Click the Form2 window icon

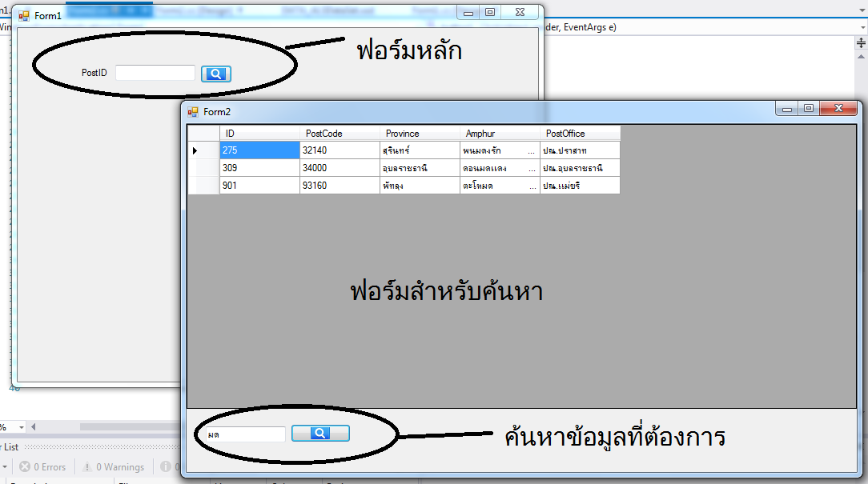(x=193, y=112)
